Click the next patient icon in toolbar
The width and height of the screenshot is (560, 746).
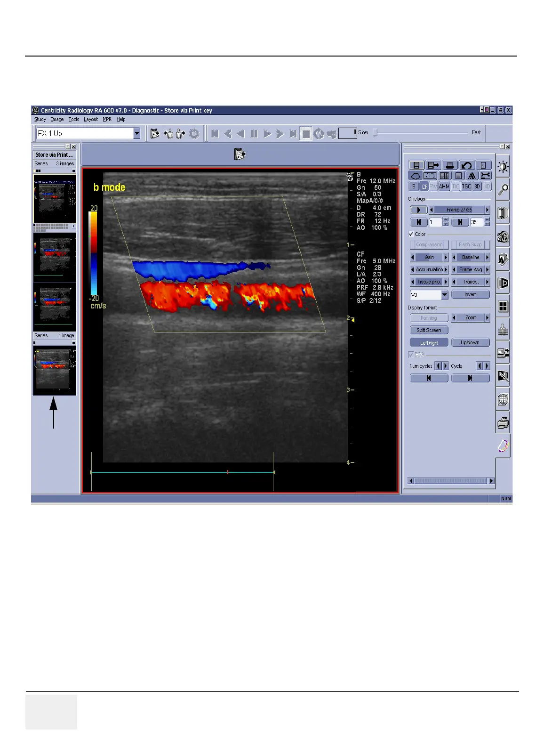pos(180,134)
